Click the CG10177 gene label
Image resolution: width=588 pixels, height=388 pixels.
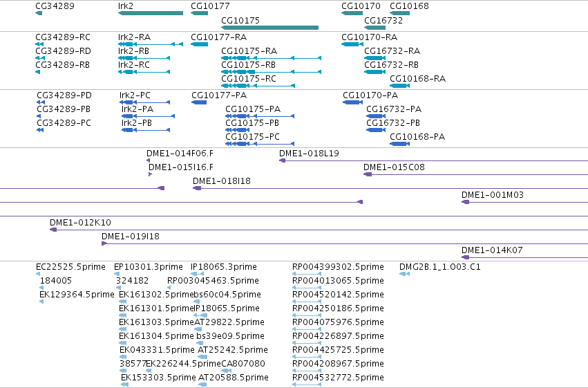[210, 6]
